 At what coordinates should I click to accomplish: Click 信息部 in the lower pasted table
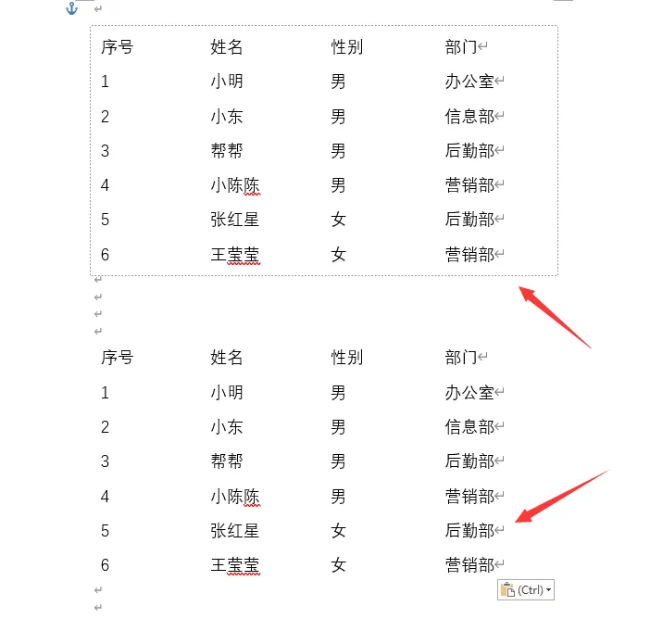pos(469,427)
